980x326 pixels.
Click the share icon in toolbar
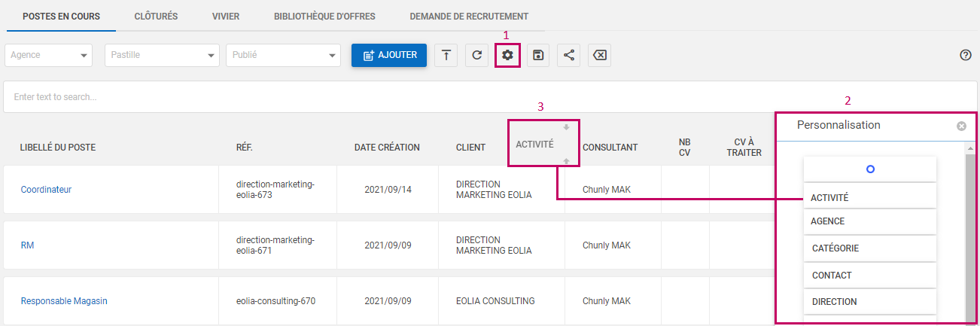click(x=568, y=55)
